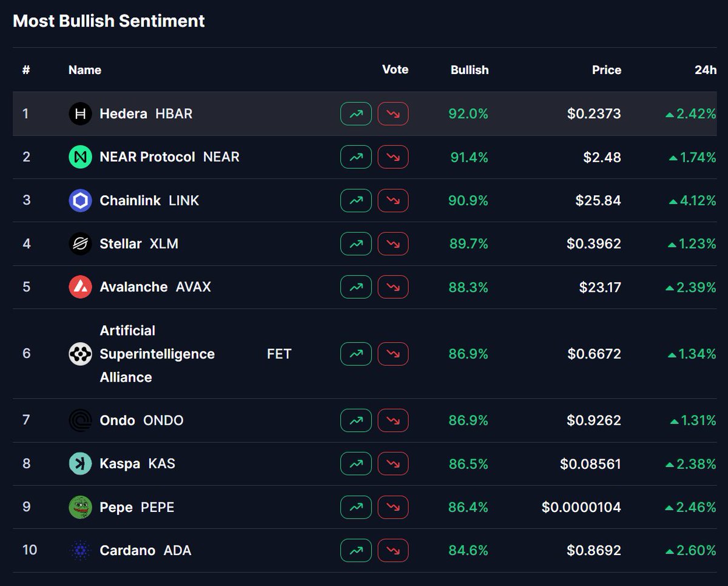
Task: Vote bearish on Chainlink LINK
Action: pos(393,200)
